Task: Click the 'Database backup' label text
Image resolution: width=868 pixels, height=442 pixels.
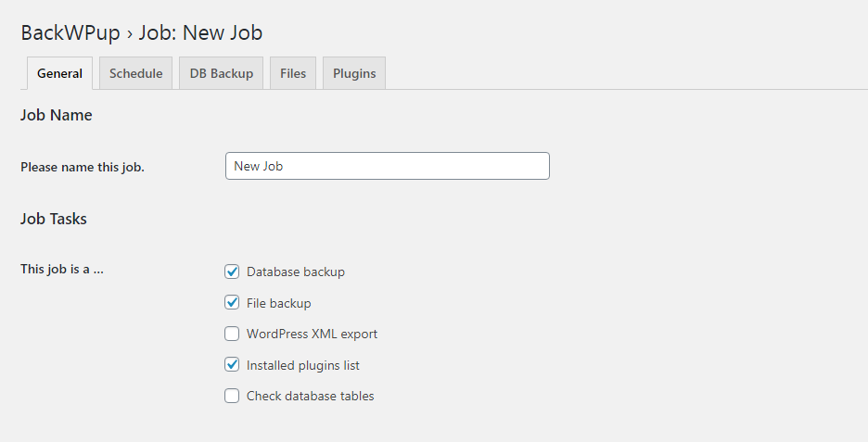Action: [x=295, y=272]
